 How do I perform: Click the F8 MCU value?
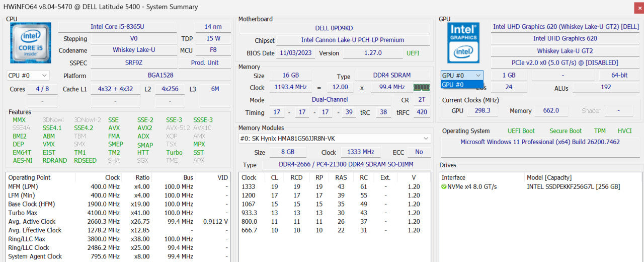pyautogui.click(x=213, y=50)
